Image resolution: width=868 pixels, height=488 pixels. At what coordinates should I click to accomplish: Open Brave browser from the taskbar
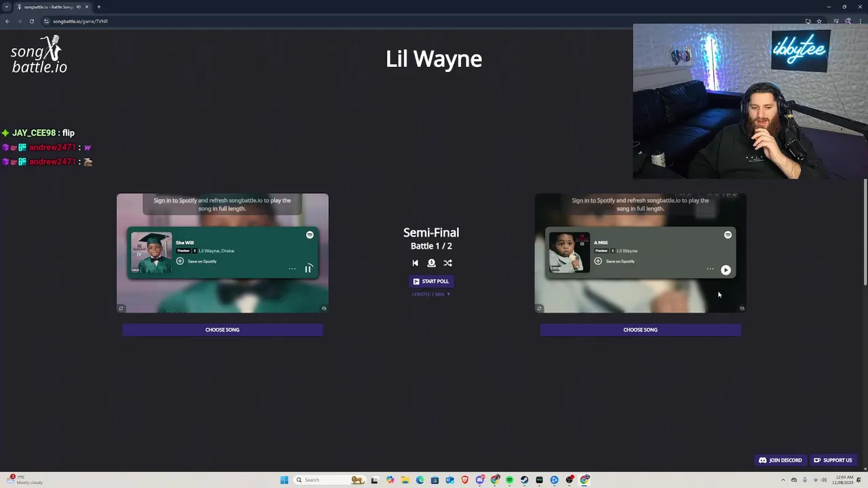(465, 480)
